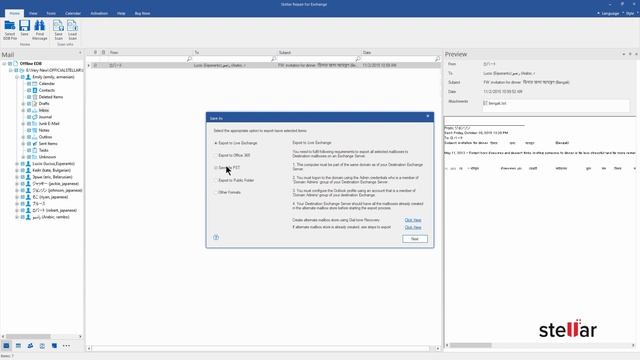This screenshot has height=360, width=640.
Task: Toggle checkbox for Emily mailbox
Action: (x=23, y=77)
